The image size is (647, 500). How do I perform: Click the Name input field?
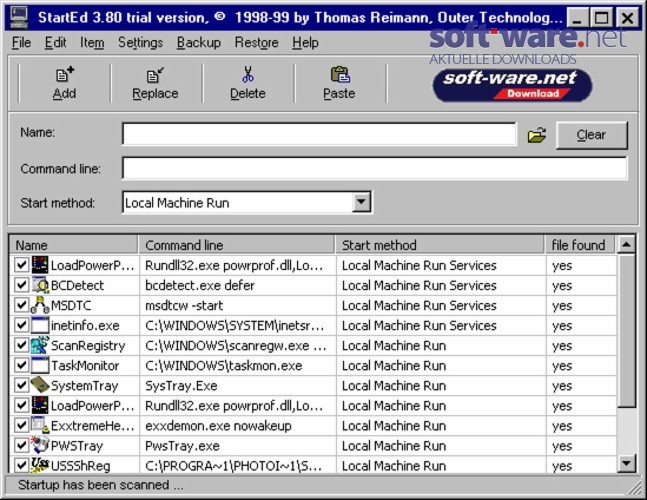click(x=319, y=134)
